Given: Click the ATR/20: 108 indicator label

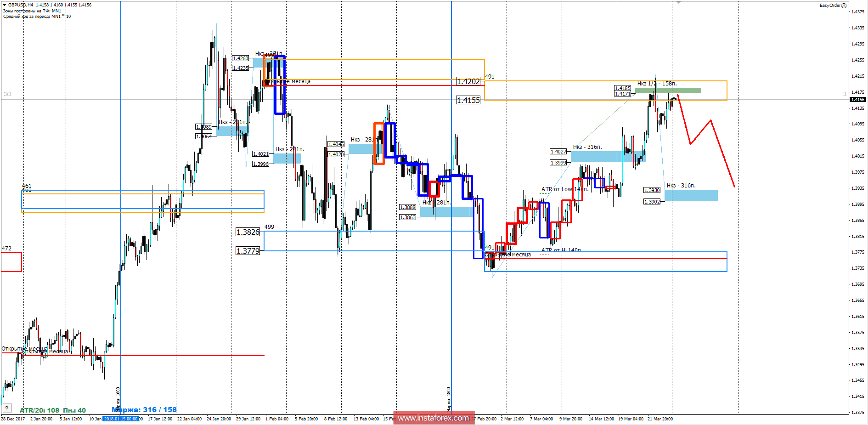Looking at the screenshot, I should pos(38,408).
